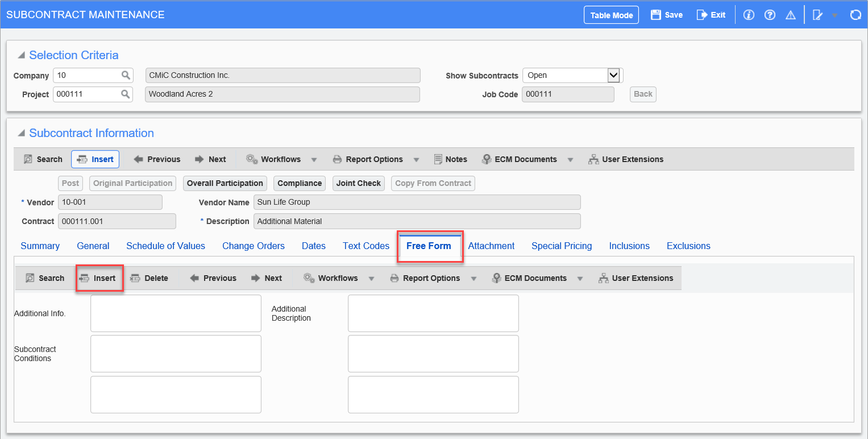Collapse the Subcontract Information section
Screen dimensions: 868x439
[21, 133]
